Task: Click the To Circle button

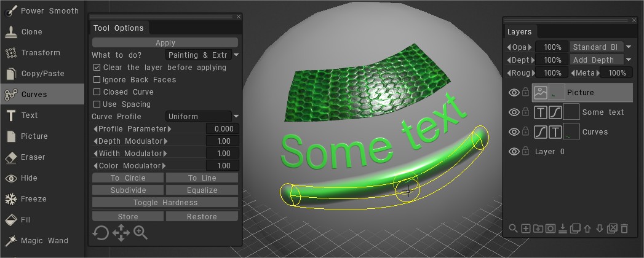Action: (x=128, y=178)
